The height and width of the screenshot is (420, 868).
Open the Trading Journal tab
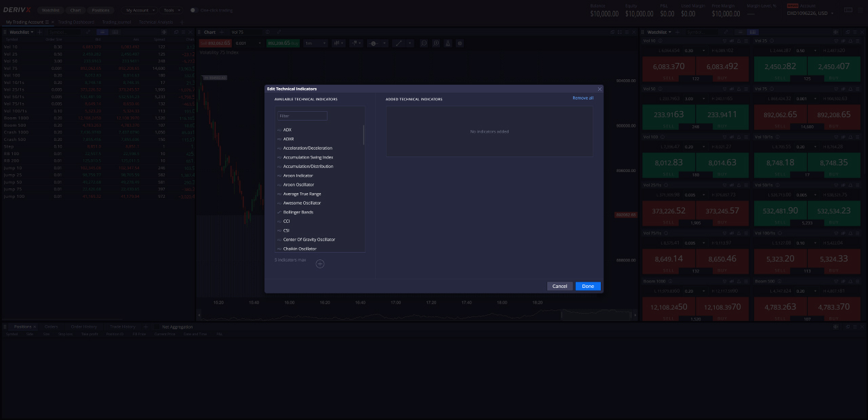117,21
